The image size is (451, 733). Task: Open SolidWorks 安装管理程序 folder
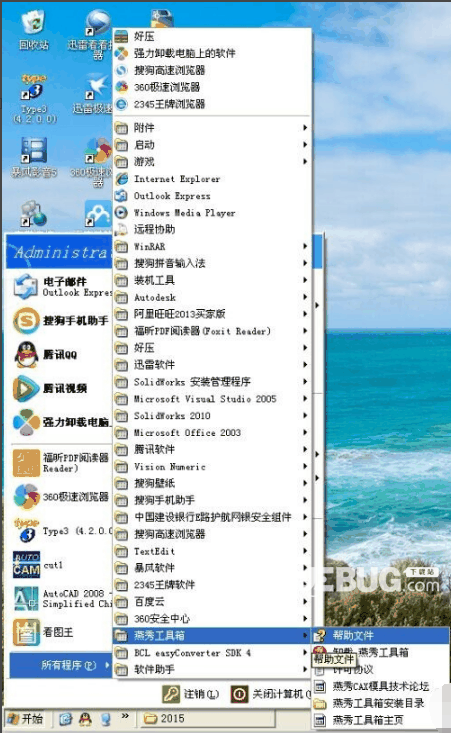213,381
